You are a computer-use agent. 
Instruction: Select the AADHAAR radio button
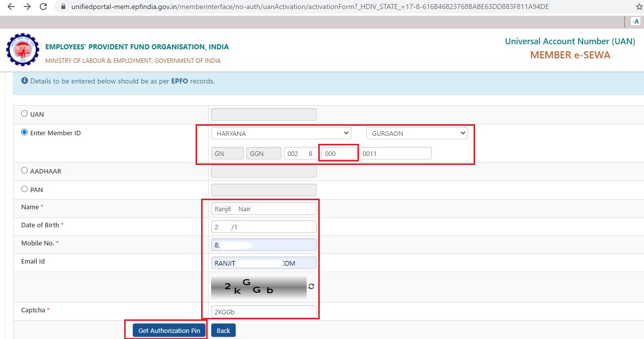(x=24, y=170)
